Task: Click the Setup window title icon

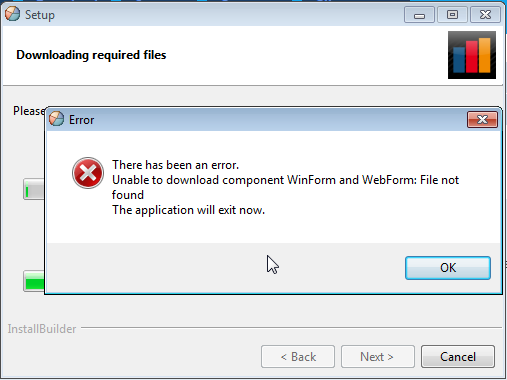Action: (x=13, y=14)
